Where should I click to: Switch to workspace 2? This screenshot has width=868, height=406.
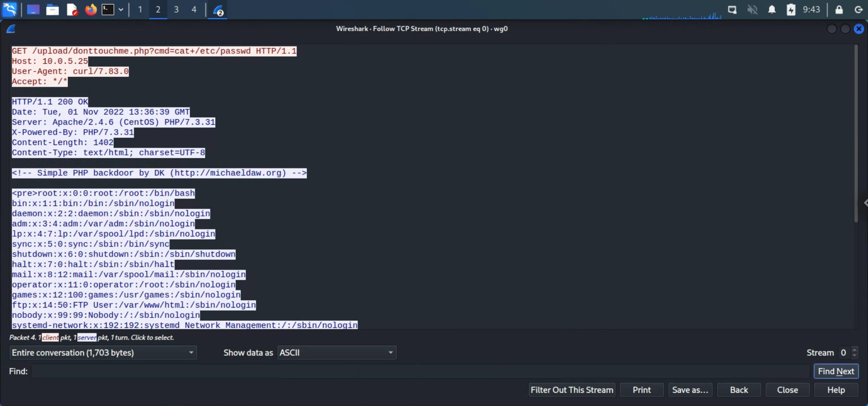pos(158,9)
